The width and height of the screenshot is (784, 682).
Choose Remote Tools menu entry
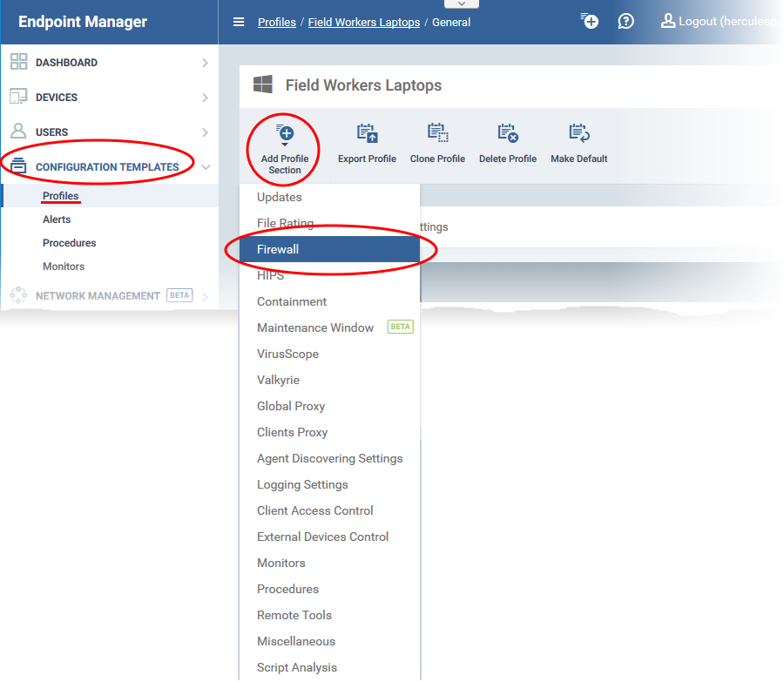tap(329, 615)
